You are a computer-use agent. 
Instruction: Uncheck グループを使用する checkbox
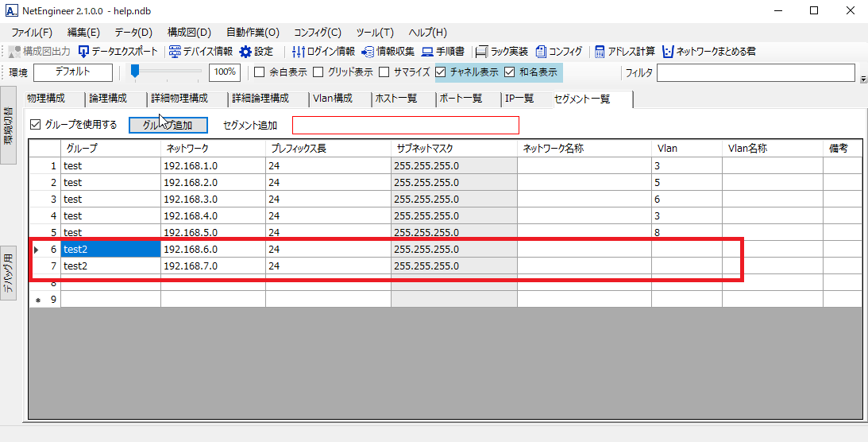pos(35,125)
